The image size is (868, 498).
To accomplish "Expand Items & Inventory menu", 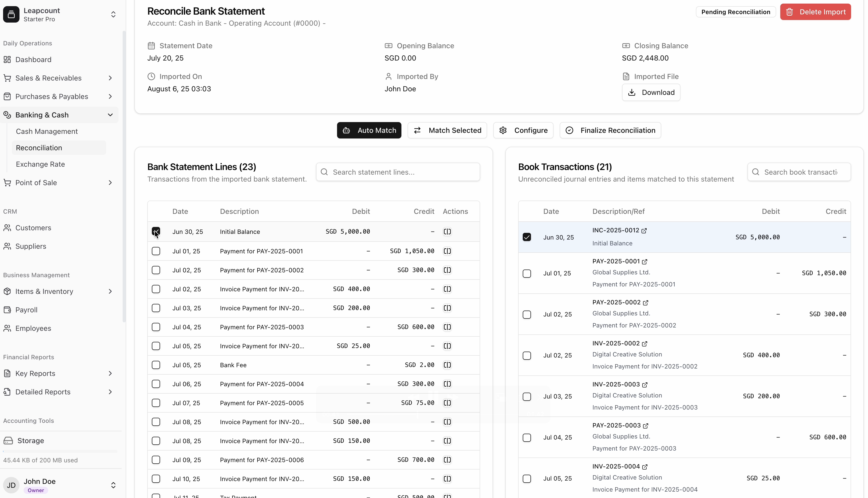I will click(x=59, y=291).
